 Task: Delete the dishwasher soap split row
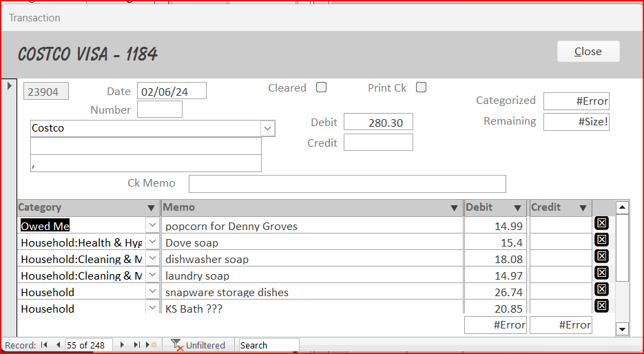click(602, 256)
